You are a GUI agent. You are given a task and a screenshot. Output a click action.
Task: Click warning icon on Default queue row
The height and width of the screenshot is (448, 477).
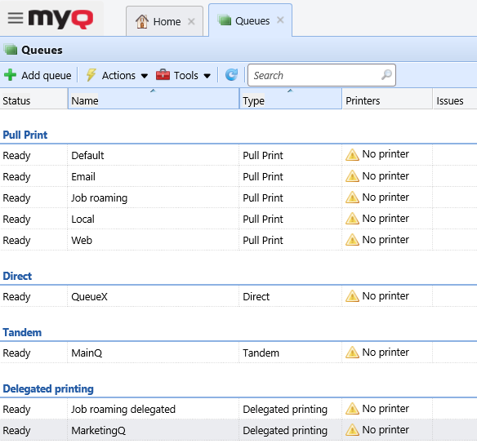352,155
